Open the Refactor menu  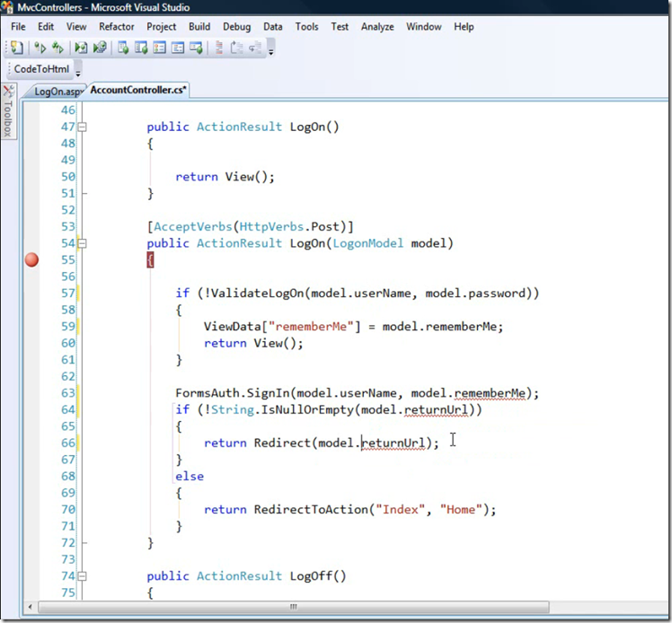coord(117,27)
